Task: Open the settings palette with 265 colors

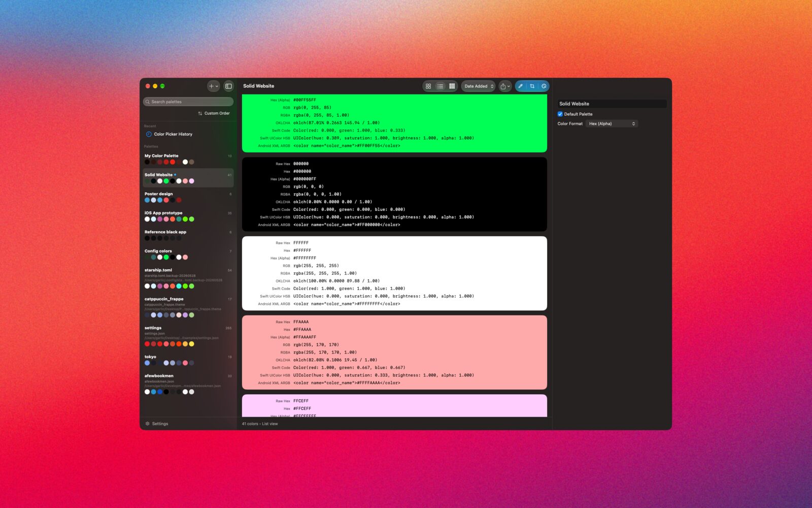Action: click(188, 336)
